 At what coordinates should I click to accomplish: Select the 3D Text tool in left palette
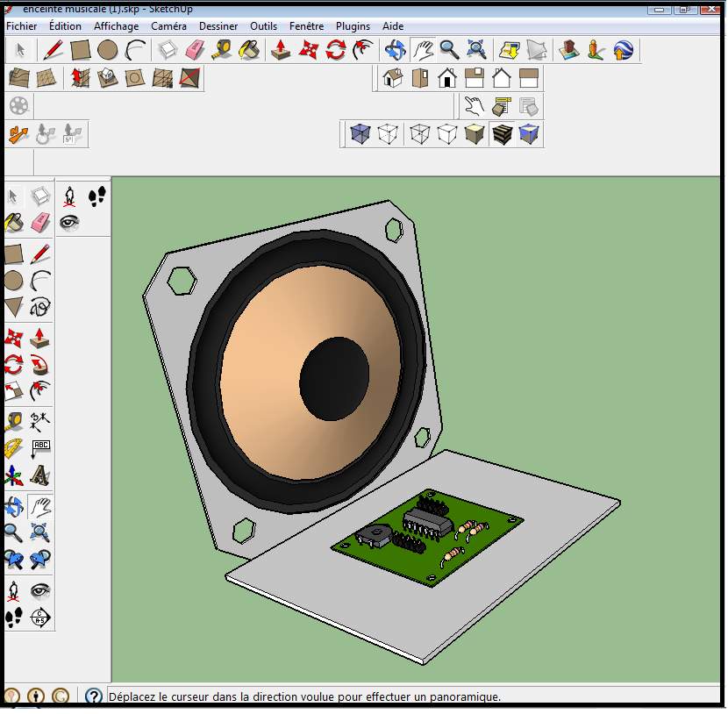tap(40, 475)
